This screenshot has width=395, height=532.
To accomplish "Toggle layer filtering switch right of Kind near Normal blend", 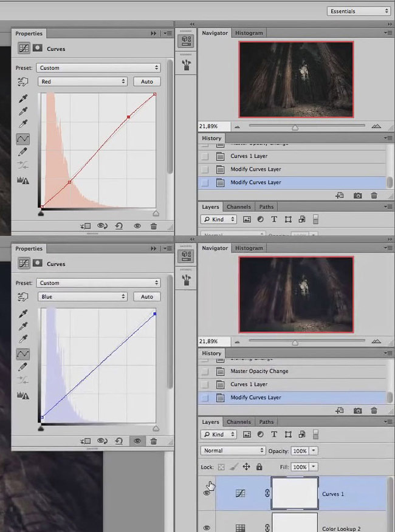I will (x=315, y=434).
